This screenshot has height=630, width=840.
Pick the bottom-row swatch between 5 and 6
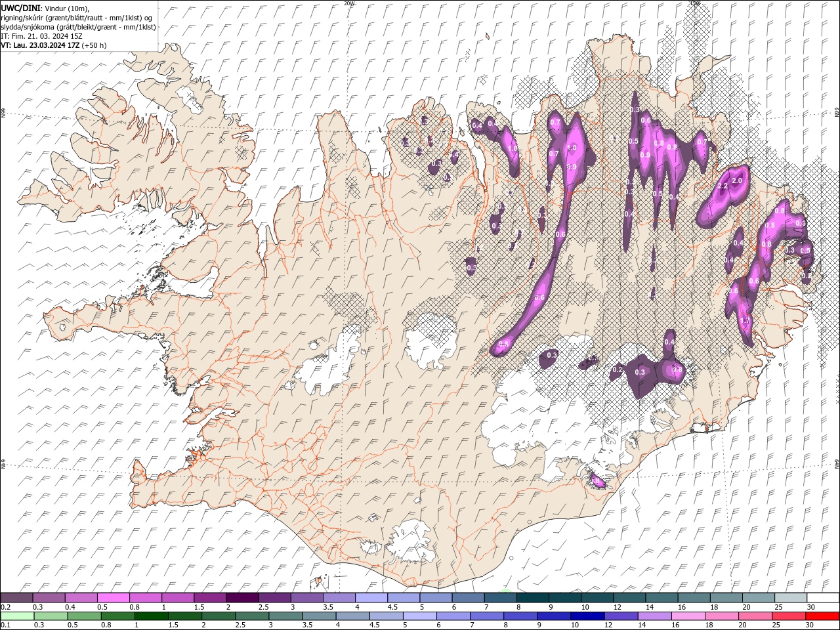coord(420,616)
